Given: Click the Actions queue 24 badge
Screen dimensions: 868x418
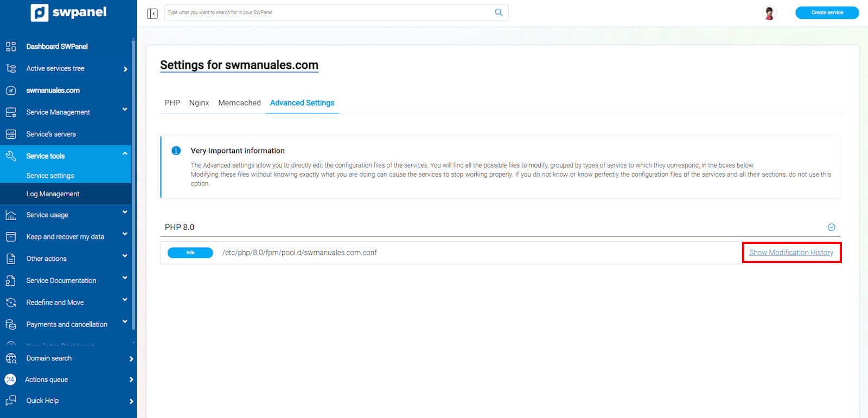Looking at the screenshot, I should (10, 380).
